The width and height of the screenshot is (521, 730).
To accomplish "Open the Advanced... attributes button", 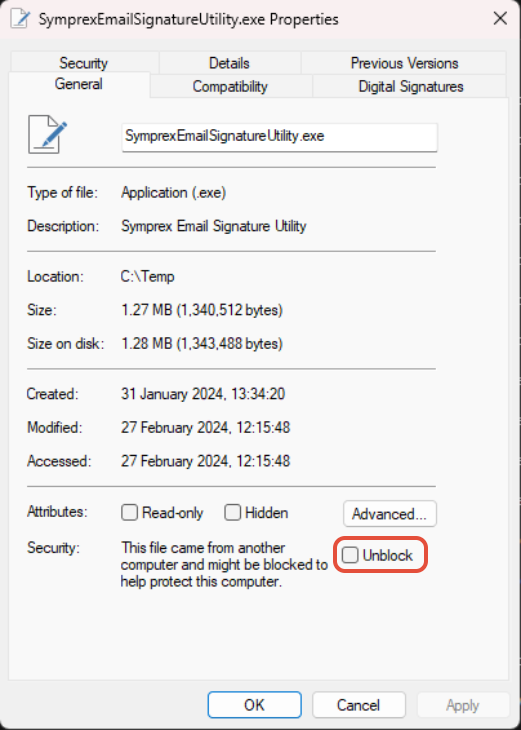I will coord(390,514).
